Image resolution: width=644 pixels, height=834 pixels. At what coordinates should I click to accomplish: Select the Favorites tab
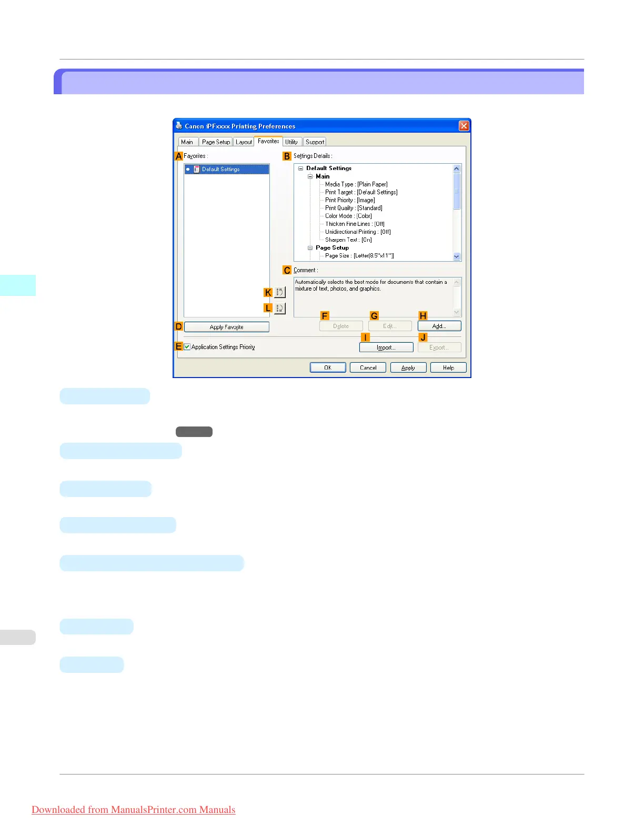268,141
